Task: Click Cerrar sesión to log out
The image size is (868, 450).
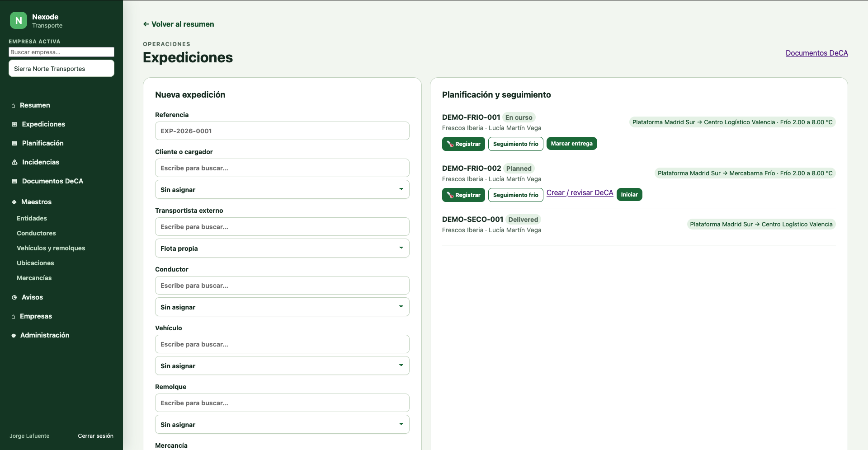Action: coord(96,436)
